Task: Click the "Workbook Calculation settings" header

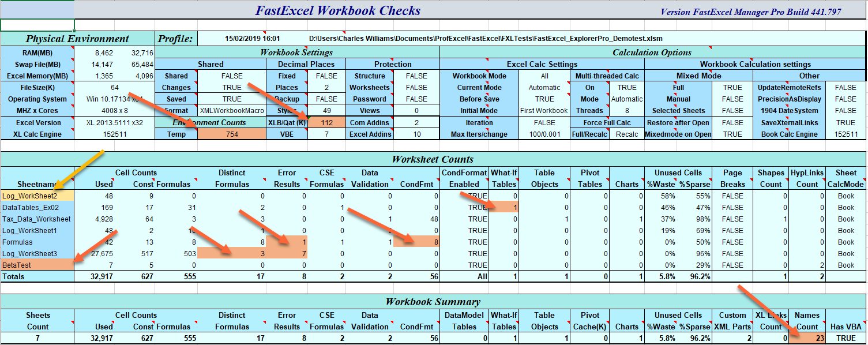Action: click(756, 64)
